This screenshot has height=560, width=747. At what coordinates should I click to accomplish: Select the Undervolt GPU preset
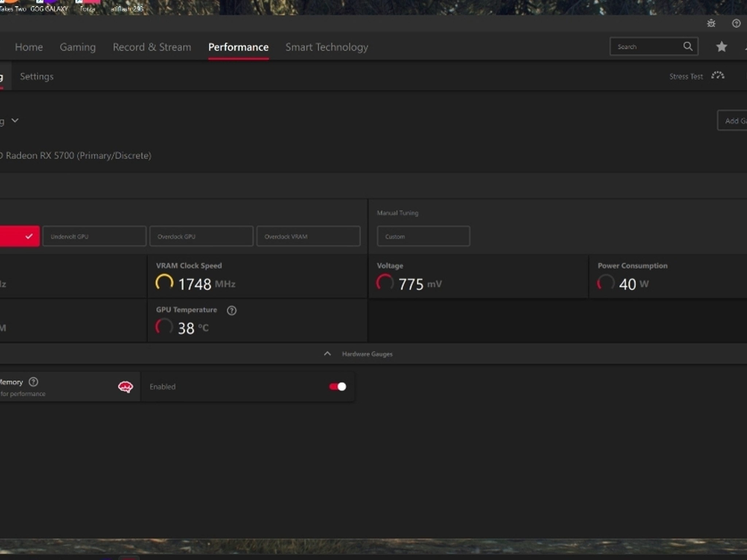tap(94, 236)
